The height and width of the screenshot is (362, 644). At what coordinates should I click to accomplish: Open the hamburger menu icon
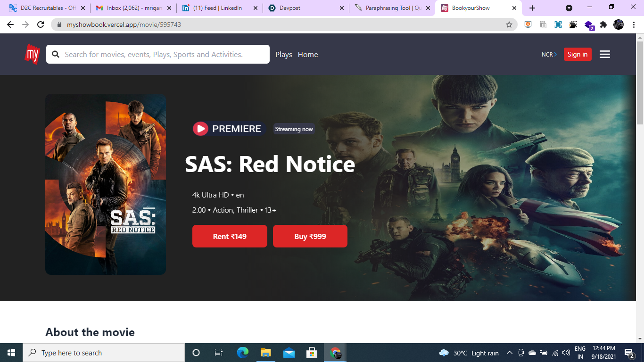605,54
